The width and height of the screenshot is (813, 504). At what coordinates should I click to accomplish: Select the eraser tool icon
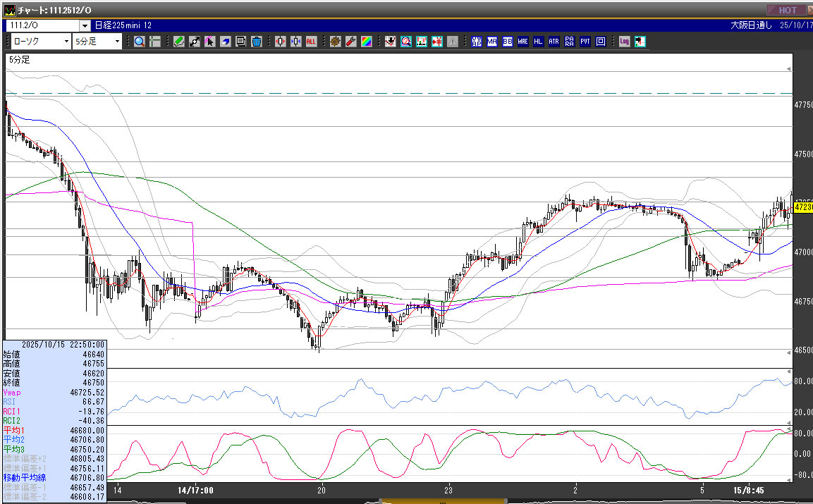(226, 42)
